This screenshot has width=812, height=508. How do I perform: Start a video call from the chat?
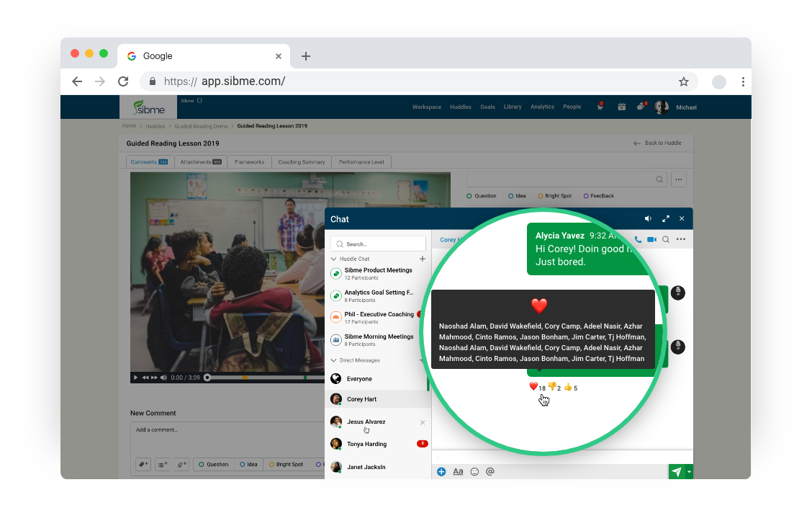click(651, 239)
